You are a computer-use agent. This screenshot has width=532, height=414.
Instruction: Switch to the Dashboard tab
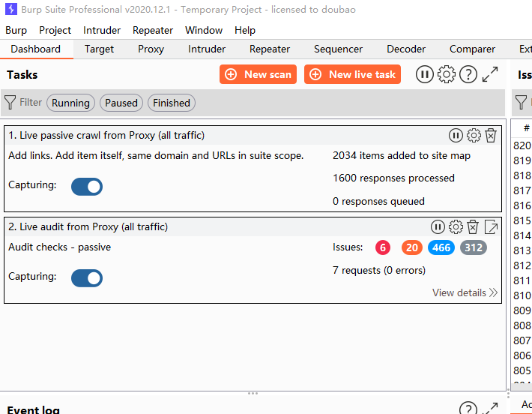click(x=36, y=49)
